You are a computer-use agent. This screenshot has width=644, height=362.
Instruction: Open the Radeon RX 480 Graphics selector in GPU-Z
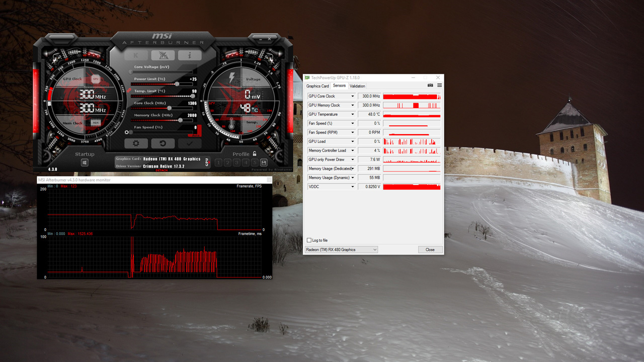(x=341, y=249)
